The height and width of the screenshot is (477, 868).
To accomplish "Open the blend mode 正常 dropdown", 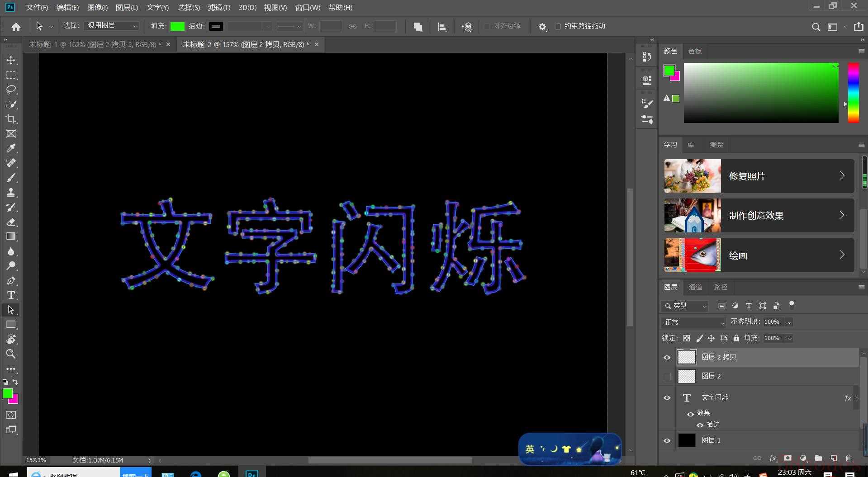I will [693, 322].
